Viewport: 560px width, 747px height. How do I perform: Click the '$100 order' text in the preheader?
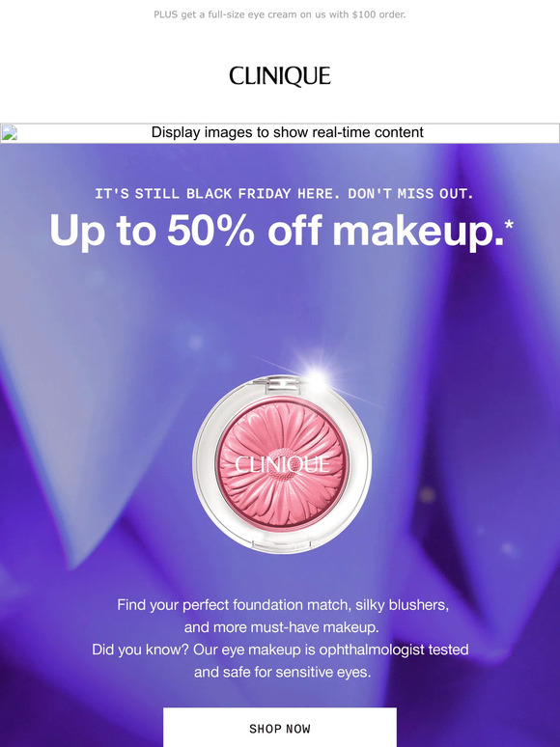378,14
